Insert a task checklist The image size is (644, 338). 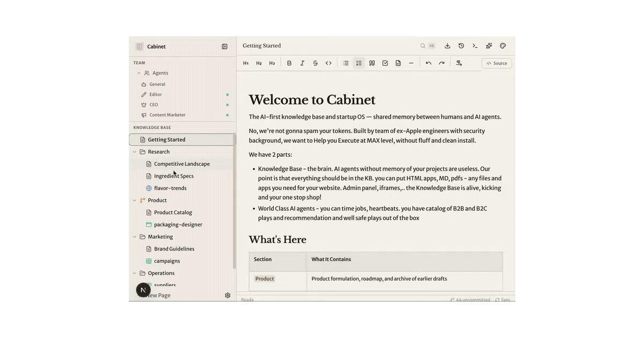385,63
